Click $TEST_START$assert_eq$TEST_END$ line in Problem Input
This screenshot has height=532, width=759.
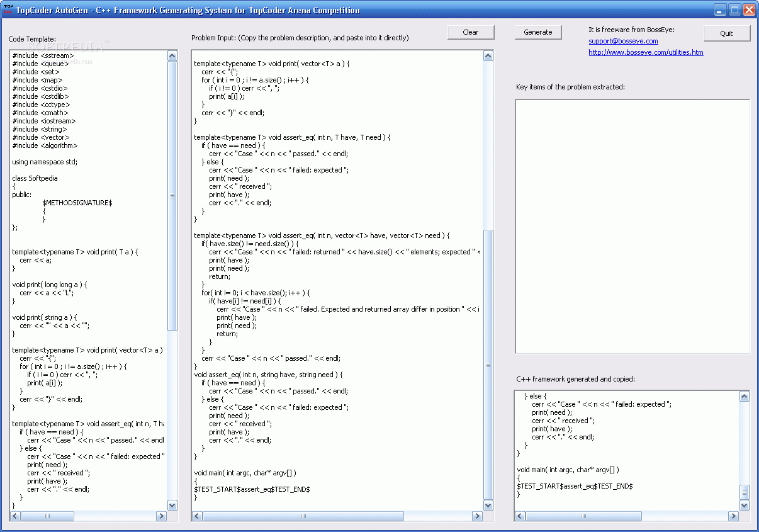252,489
